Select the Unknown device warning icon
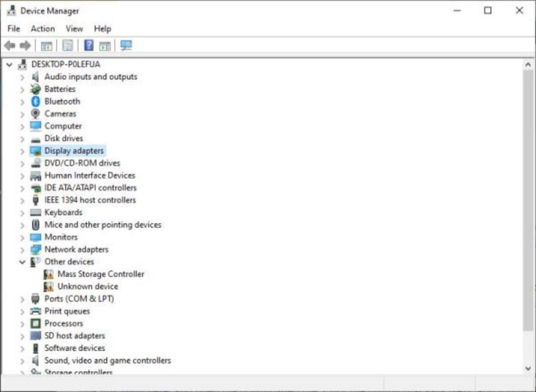536x392 pixels. tap(49, 287)
